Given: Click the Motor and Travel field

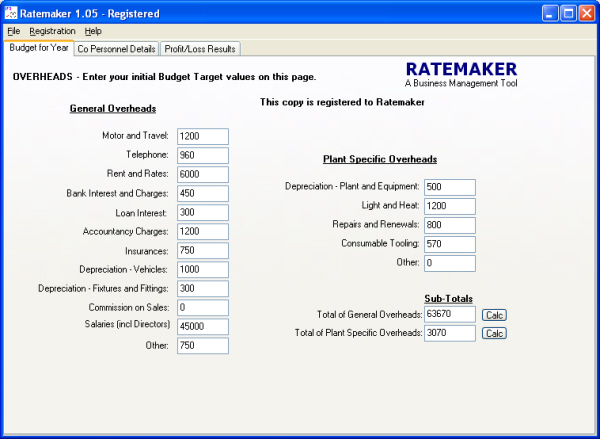Looking at the screenshot, I should (203, 136).
